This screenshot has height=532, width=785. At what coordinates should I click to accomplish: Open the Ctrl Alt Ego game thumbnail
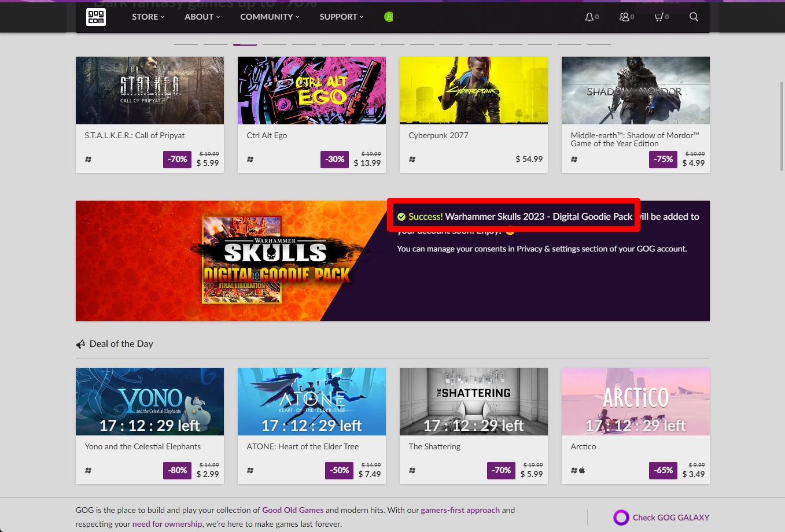[x=312, y=90]
